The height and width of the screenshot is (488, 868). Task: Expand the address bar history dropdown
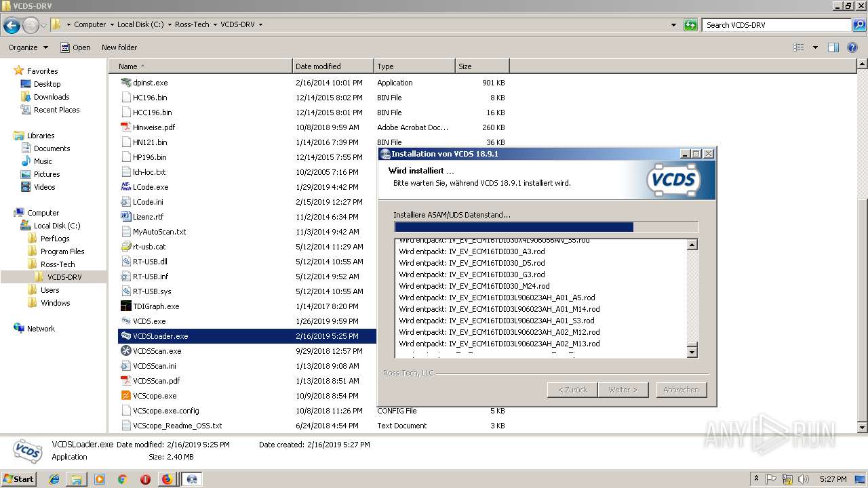point(673,25)
